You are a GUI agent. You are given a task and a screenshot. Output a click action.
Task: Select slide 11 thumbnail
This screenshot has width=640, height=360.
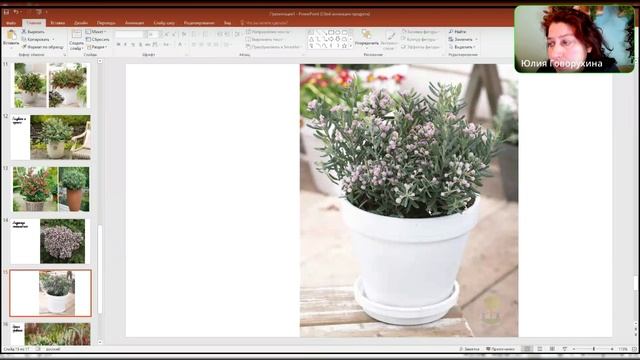(51, 85)
